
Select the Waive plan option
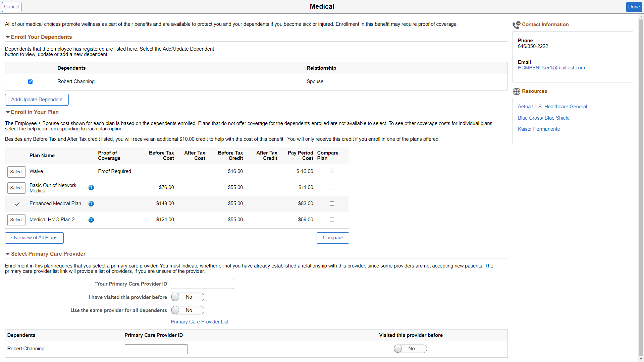(16, 172)
